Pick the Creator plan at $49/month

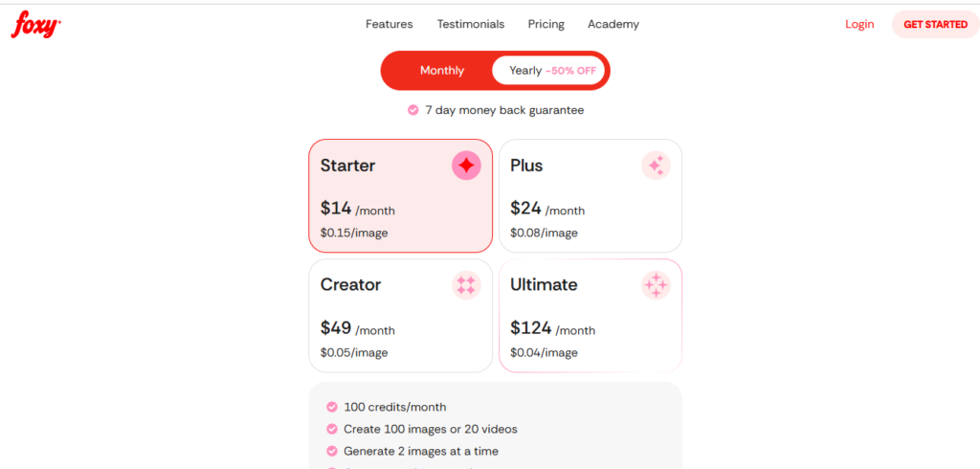coord(400,316)
